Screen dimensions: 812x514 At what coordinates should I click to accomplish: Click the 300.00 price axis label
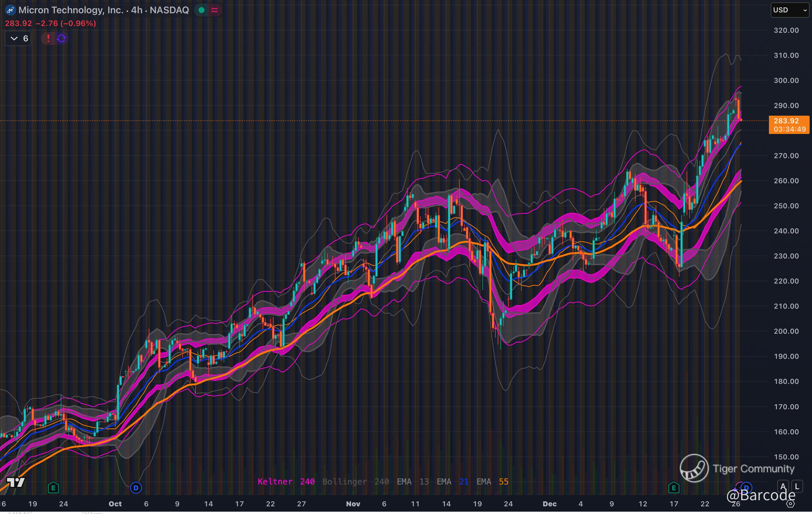786,80
